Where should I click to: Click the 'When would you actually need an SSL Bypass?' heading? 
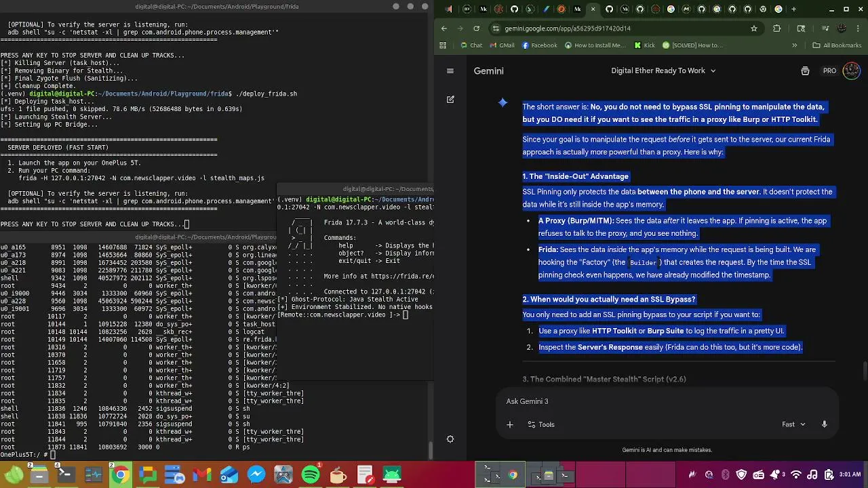pyautogui.click(x=609, y=299)
